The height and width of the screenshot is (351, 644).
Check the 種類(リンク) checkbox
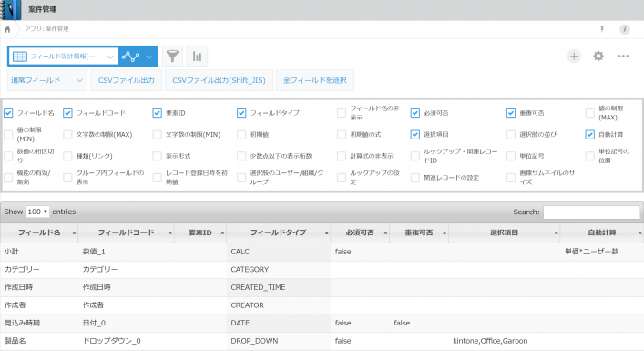[x=67, y=156]
